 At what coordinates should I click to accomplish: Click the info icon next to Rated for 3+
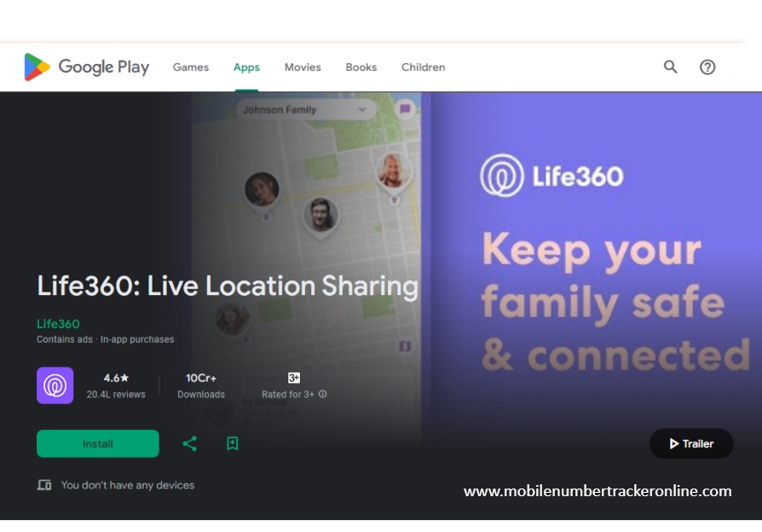tap(323, 395)
